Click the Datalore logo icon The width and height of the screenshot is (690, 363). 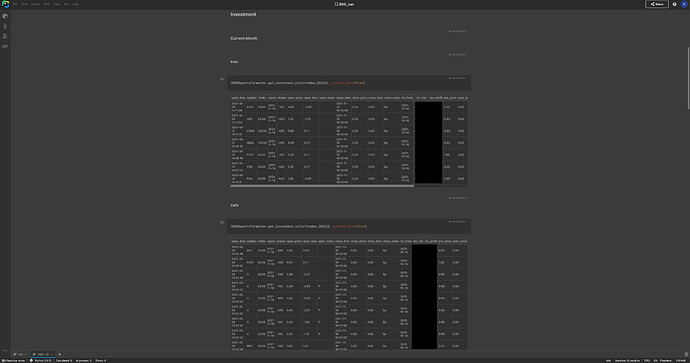(5, 4)
